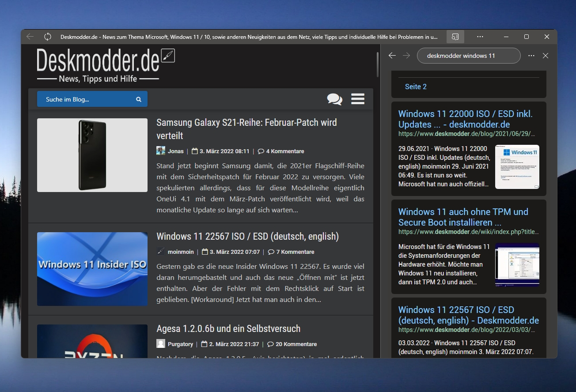Screen dimensions: 576x392
Task: Click calendar icon beside 3. März 2022 08:11
Action: pyautogui.click(x=194, y=151)
